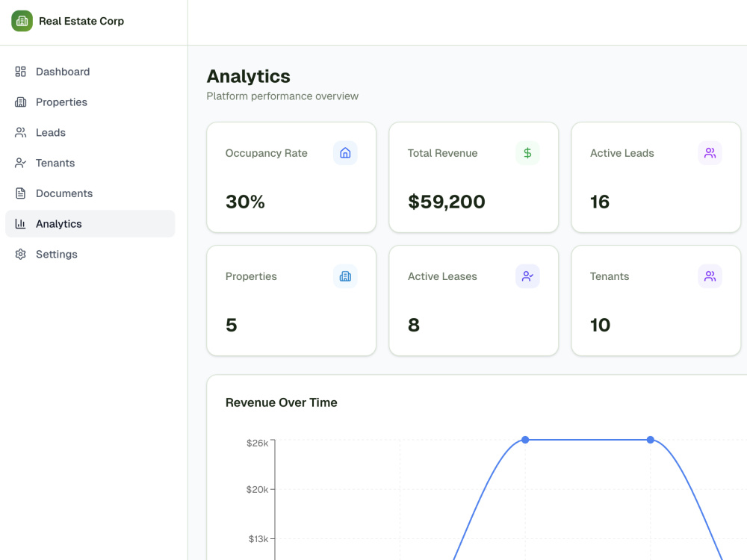Click the people icon on Active Leads card
This screenshot has width=747, height=560.
click(710, 153)
